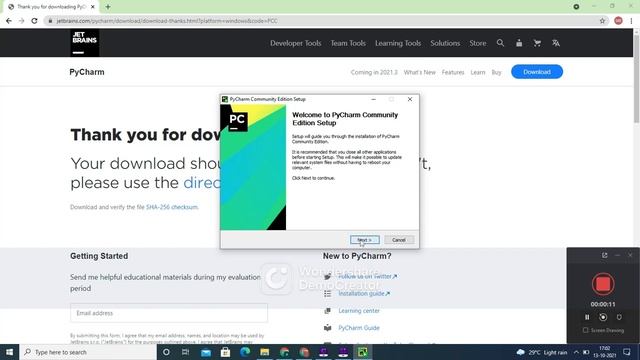This screenshot has height=360, width=640.
Task: Cancel the PyCharm setup dialog
Action: pyautogui.click(x=399, y=240)
